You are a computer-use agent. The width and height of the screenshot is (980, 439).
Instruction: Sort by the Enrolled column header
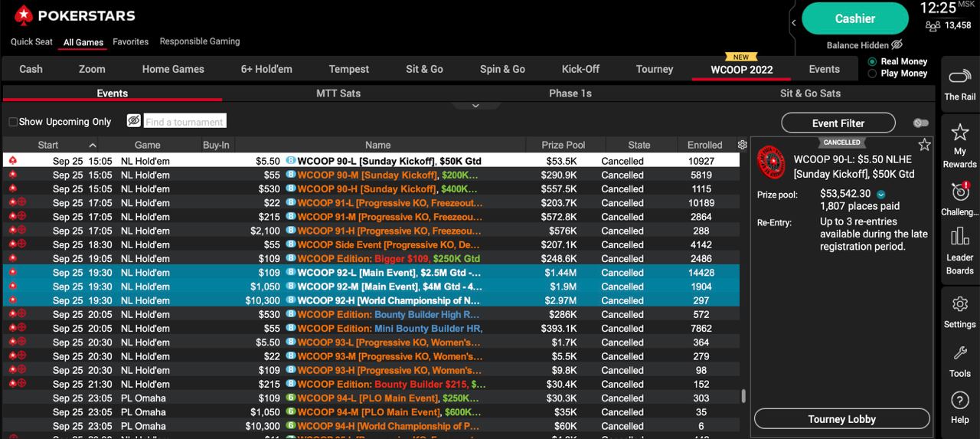pos(705,145)
